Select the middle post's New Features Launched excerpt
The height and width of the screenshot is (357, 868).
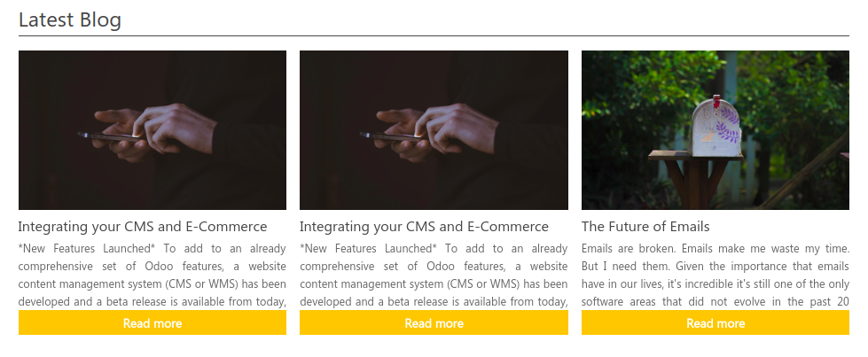[434, 276]
